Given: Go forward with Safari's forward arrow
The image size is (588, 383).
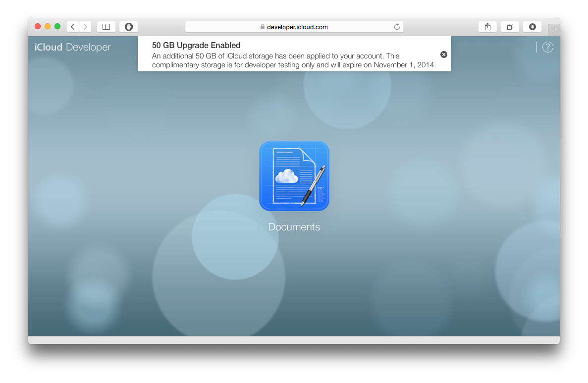Looking at the screenshot, I should pos(86,27).
